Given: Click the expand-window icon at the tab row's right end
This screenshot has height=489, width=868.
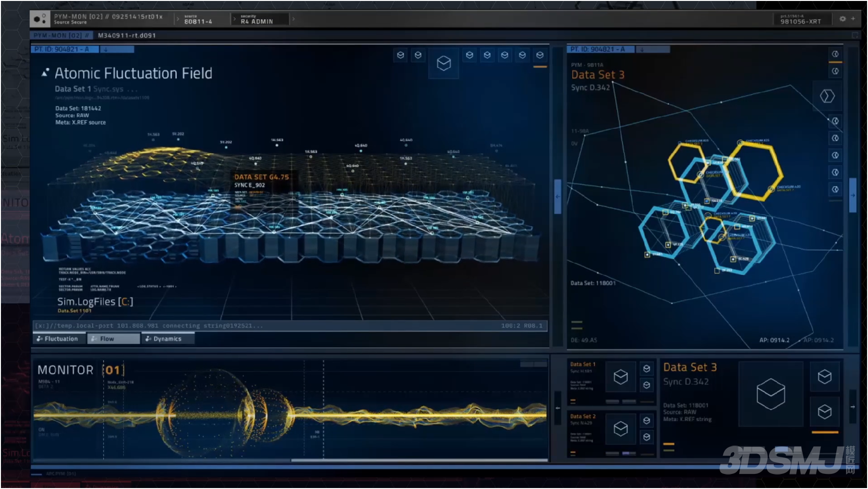Looking at the screenshot, I should click(x=855, y=35).
